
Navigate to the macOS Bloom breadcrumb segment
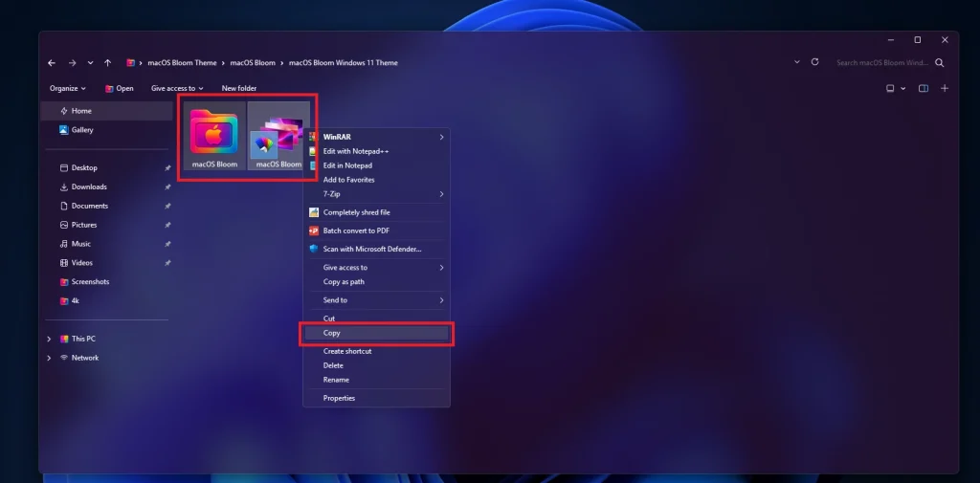[x=253, y=63]
